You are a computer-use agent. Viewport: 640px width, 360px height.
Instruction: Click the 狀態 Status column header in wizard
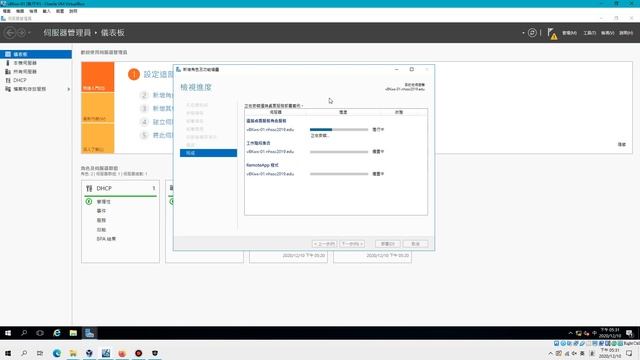tap(399, 112)
